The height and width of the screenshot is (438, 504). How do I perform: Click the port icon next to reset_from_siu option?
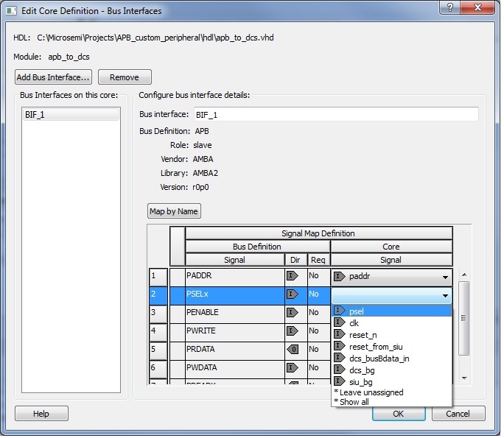340,347
